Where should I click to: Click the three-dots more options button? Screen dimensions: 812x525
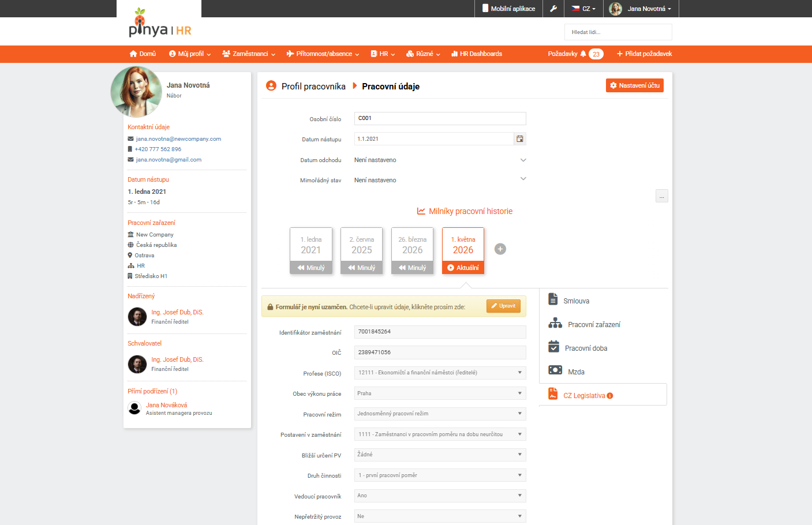pyautogui.click(x=662, y=196)
